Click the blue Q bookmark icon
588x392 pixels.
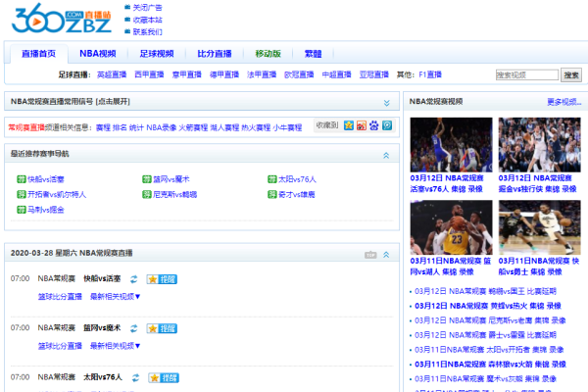(387, 125)
